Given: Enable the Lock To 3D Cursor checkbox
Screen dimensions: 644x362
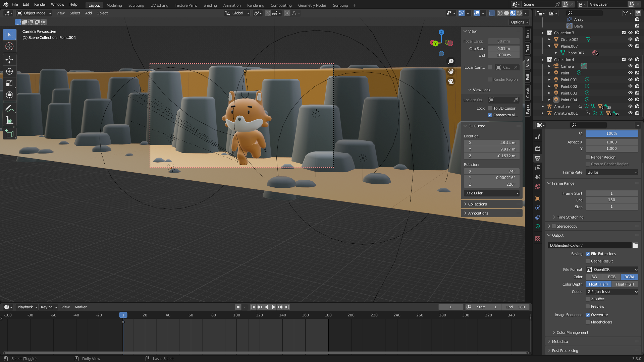Looking at the screenshot, I should pos(490,108).
